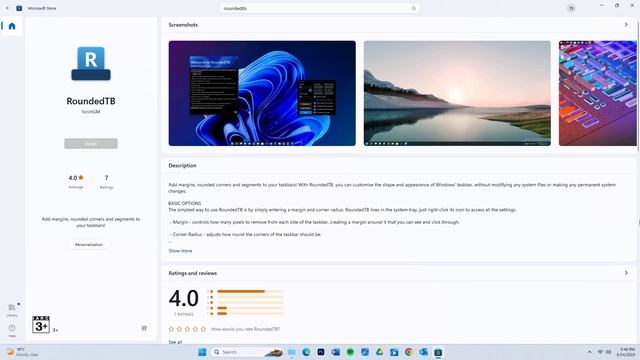Image resolution: width=640 pixels, height=360 pixels.
Task: Open Outlook from the taskbar
Action: 423,352
